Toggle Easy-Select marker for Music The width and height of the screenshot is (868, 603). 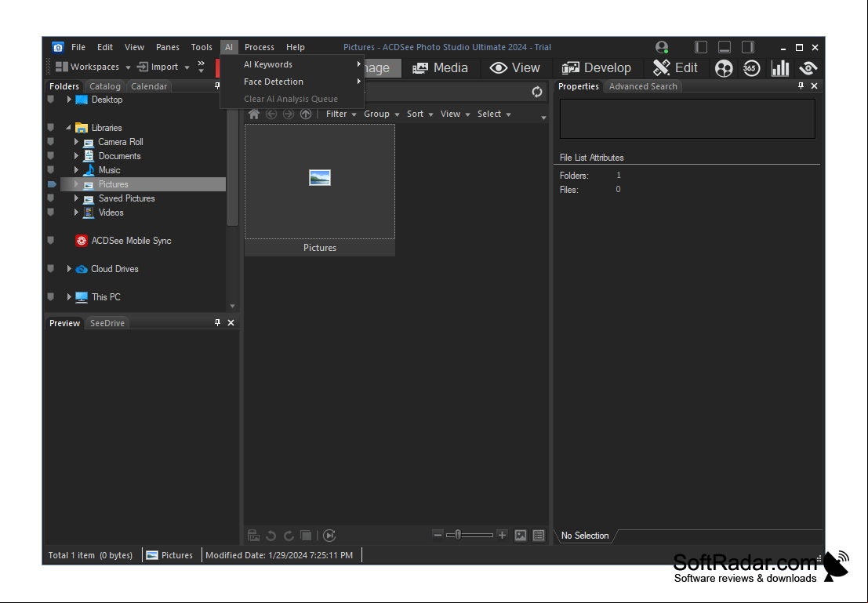51,170
